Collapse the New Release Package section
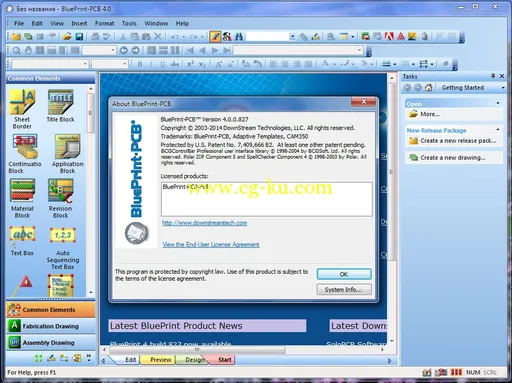 coord(498,130)
